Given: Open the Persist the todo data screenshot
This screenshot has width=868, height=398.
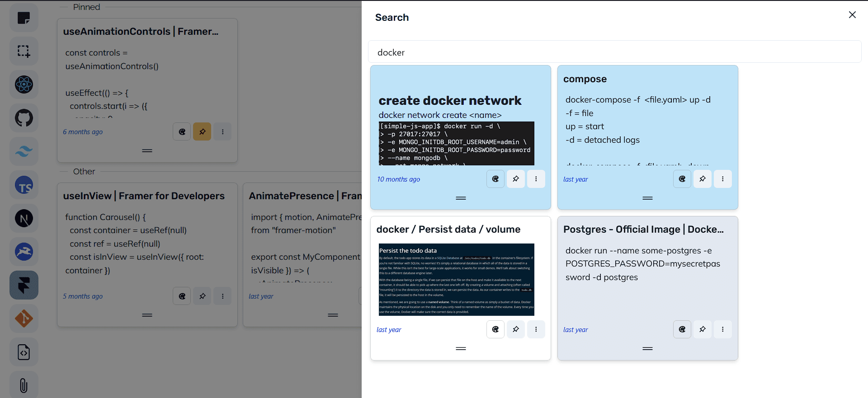Looking at the screenshot, I should 457,280.
